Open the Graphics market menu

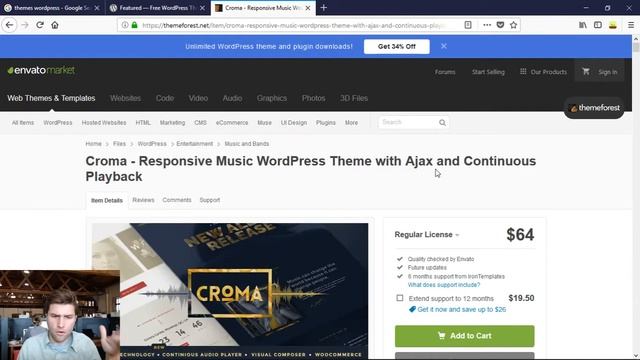click(272, 98)
